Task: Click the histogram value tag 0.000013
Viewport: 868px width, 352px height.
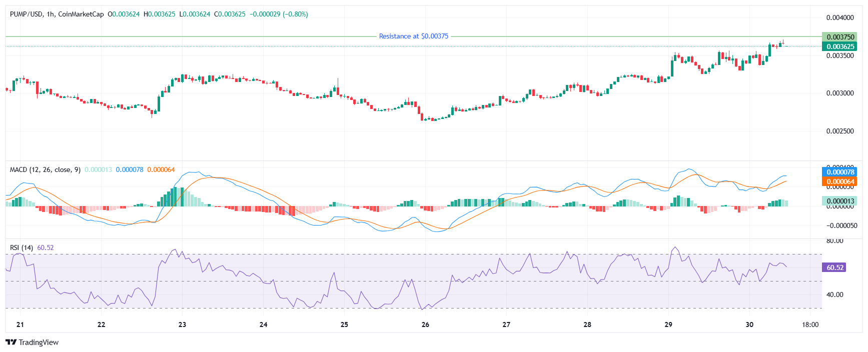Action: click(839, 201)
